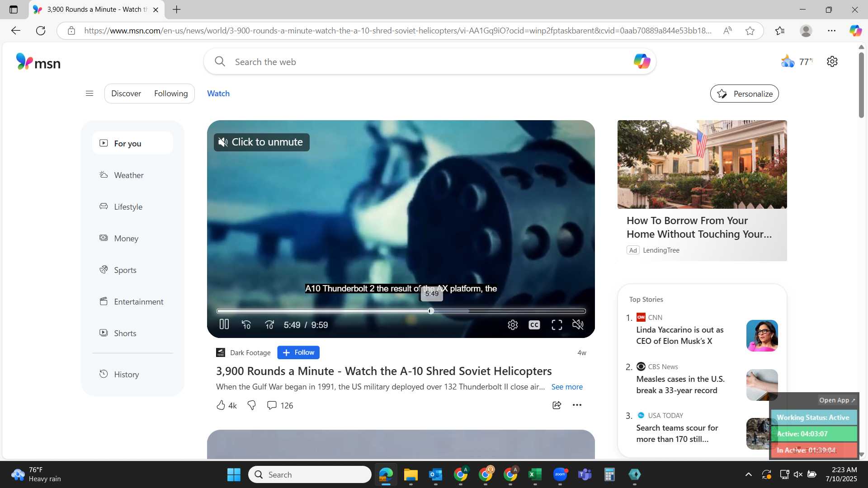Viewport: 868px width, 488px height.
Task: Open weather 77° widget
Action: coord(797,61)
